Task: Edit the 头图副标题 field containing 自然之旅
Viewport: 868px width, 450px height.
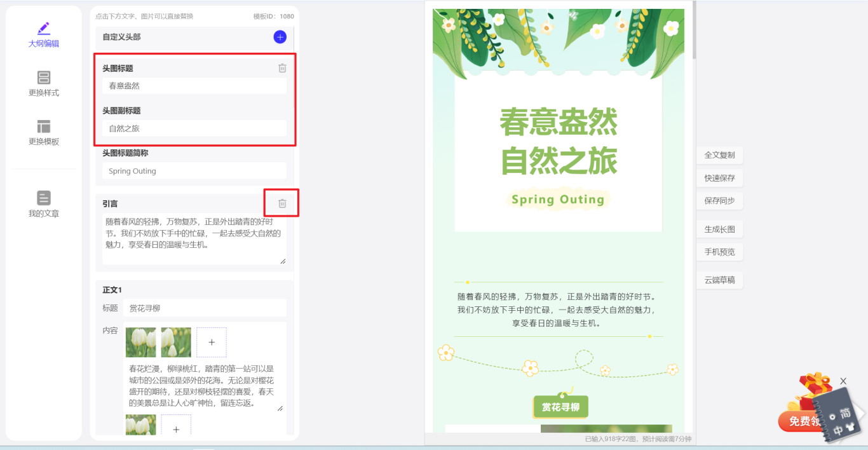Action: tap(194, 128)
